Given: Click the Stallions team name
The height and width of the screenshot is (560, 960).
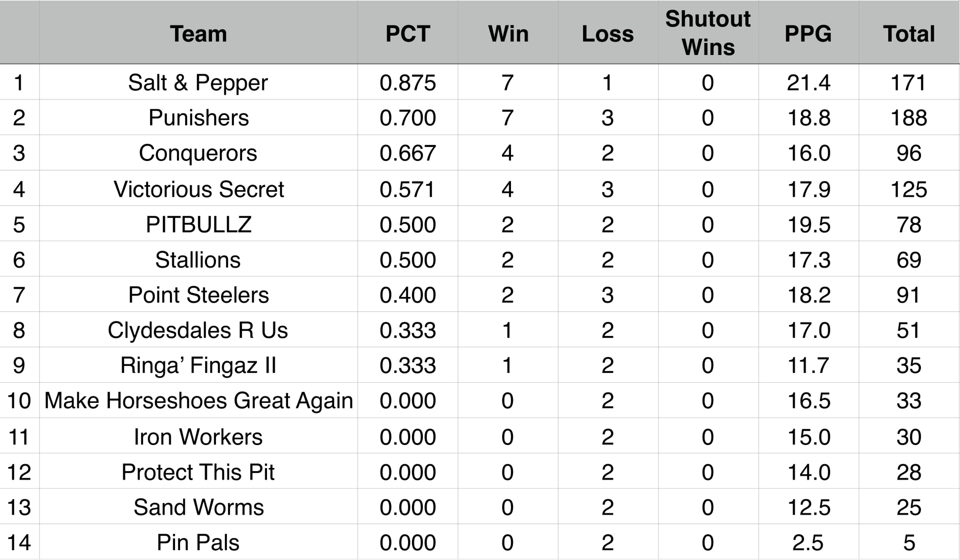Looking at the screenshot, I should point(198,260).
